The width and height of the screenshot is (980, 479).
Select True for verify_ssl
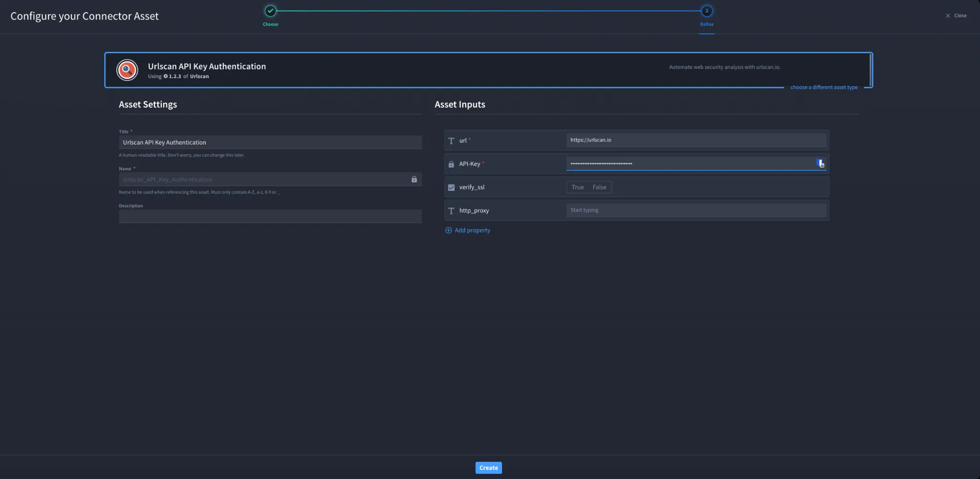coord(578,187)
